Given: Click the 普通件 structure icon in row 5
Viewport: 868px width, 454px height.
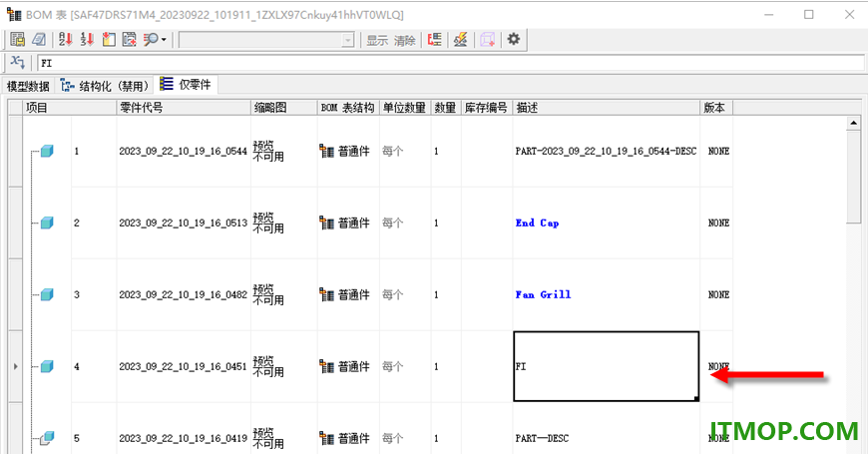Looking at the screenshot, I should pyautogui.click(x=326, y=438).
